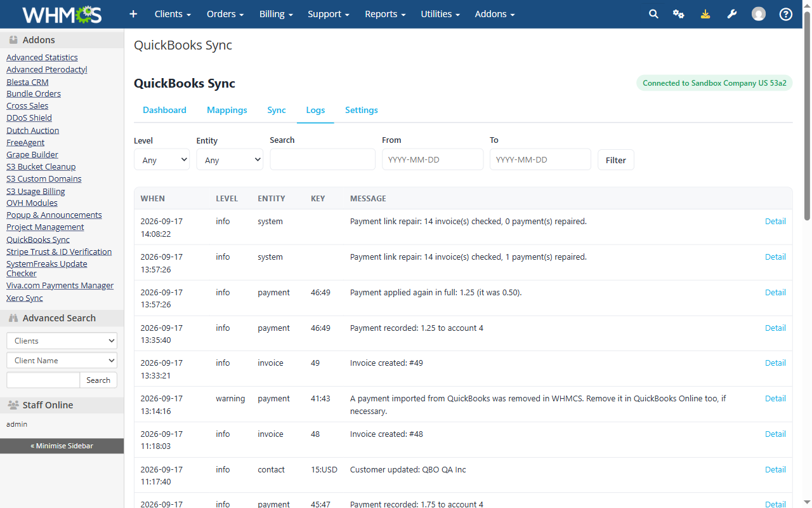Viewport: 812px width, 508px height.
Task: Expand the Clients advanced search dropdown
Action: pyautogui.click(x=62, y=341)
